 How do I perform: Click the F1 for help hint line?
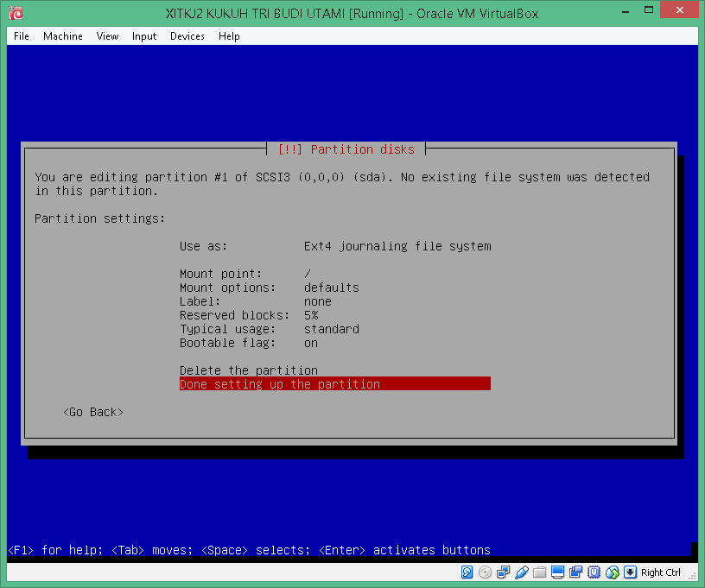[249, 550]
